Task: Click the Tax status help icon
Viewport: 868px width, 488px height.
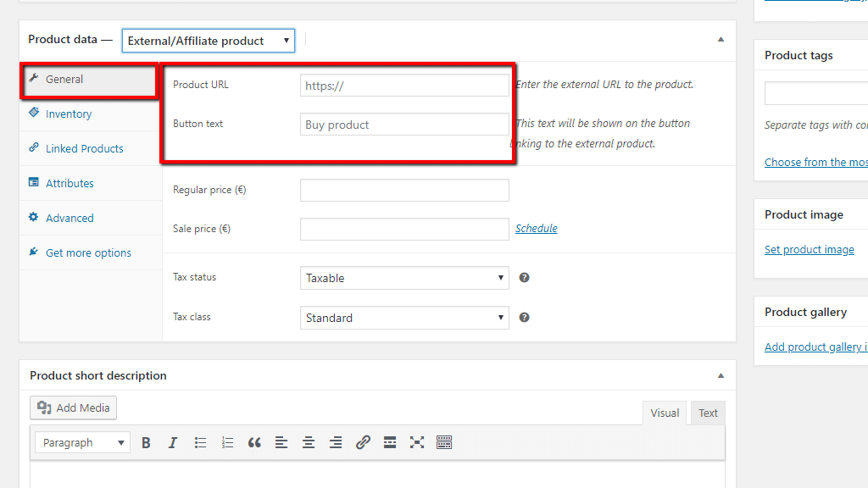Action: point(524,278)
